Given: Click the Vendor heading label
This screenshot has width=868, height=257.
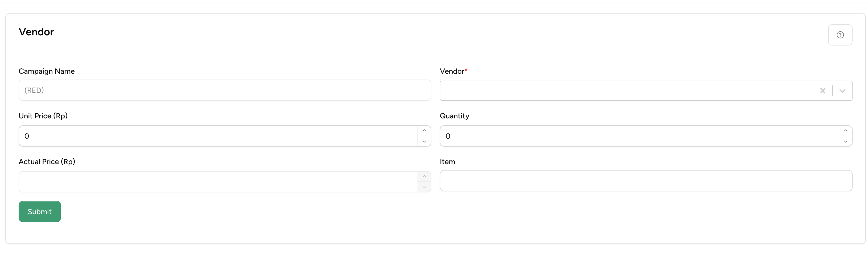Looking at the screenshot, I should (36, 32).
